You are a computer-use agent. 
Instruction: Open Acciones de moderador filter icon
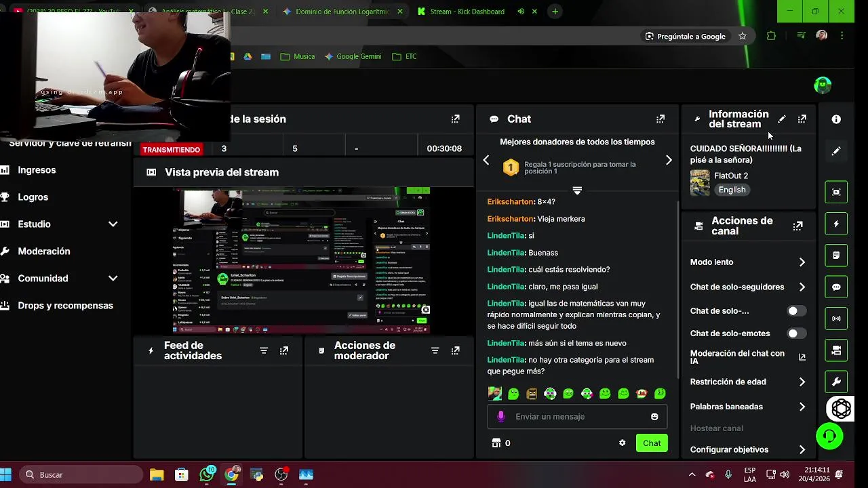(435, 350)
